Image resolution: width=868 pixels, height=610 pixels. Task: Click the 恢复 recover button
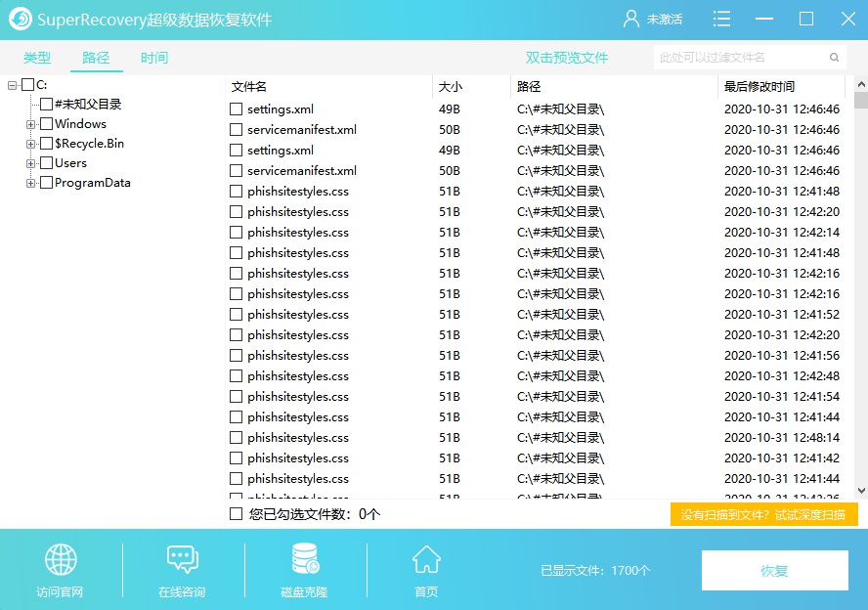(x=774, y=570)
